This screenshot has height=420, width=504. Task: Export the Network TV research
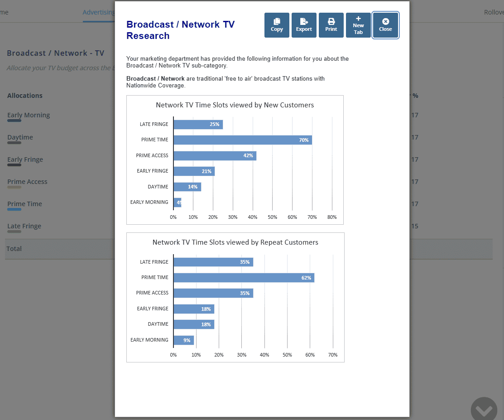tap(304, 25)
